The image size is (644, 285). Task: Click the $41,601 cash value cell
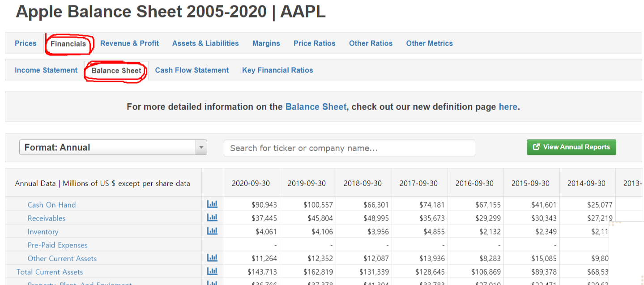coord(532,204)
